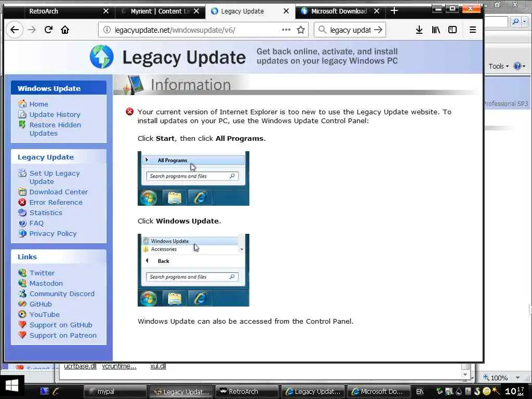Open the Home sidebar link

coord(38,104)
